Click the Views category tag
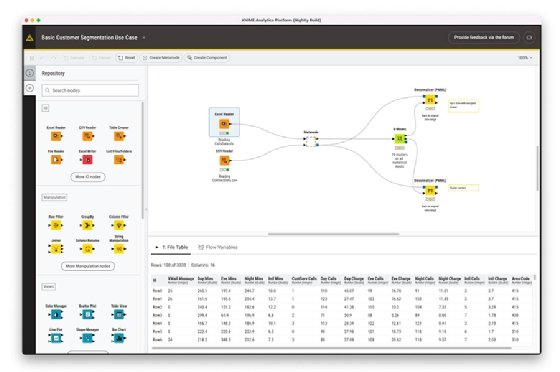 click(x=49, y=287)
